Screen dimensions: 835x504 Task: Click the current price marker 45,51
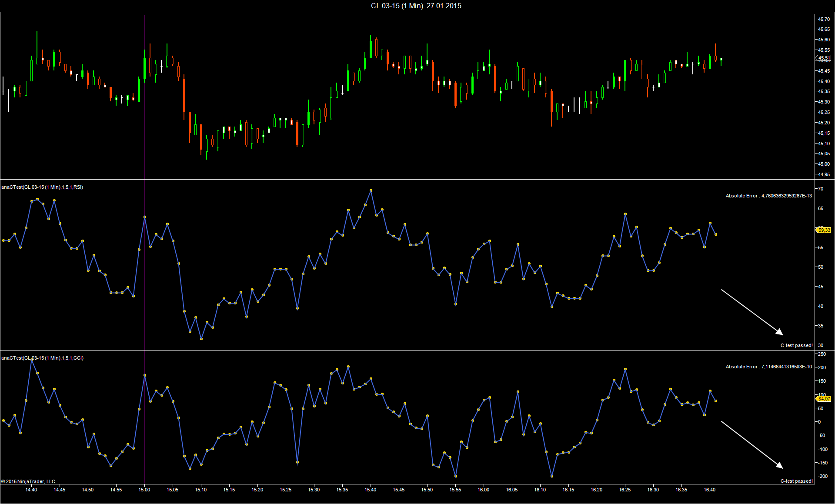pos(823,58)
